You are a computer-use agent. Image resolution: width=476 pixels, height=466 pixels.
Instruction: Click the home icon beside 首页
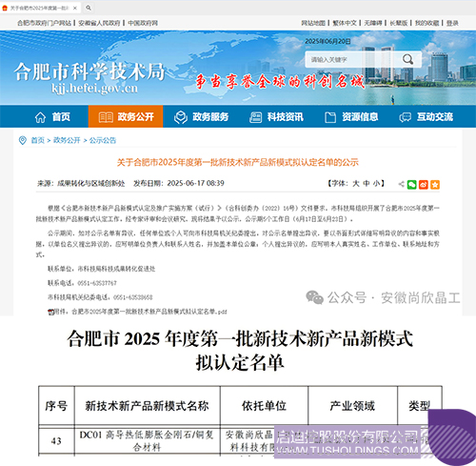(x=40, y=117)
